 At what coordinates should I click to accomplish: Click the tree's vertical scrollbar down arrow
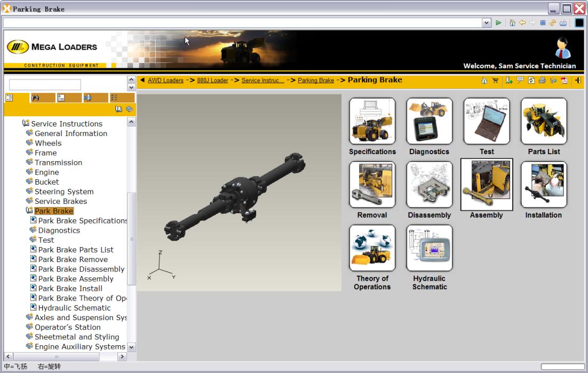pos(131,347)
